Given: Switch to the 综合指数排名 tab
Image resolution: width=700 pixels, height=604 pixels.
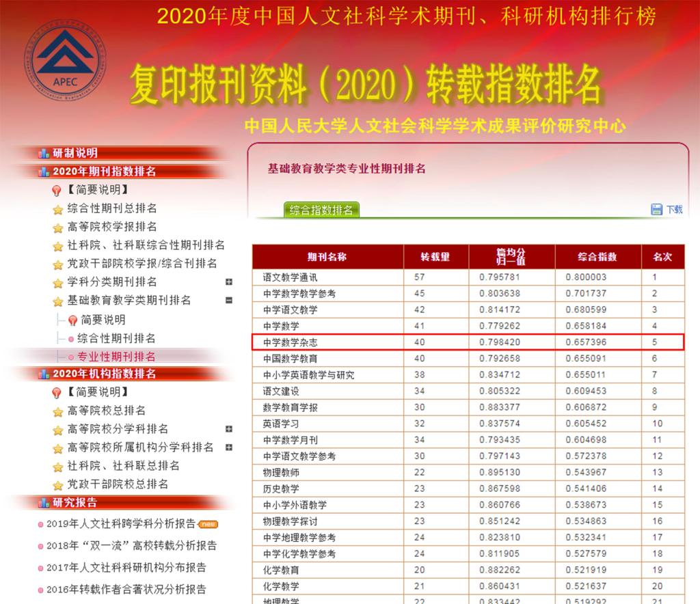Looking at the screenshot, I should tap(321, 210).
